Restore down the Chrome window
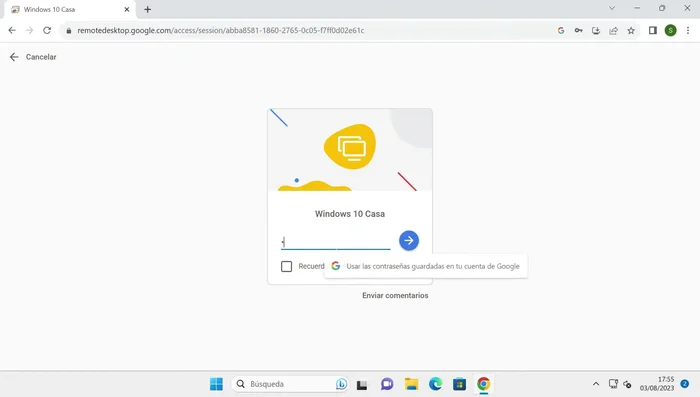Screen dimensions: 700x397 [662, 8]
